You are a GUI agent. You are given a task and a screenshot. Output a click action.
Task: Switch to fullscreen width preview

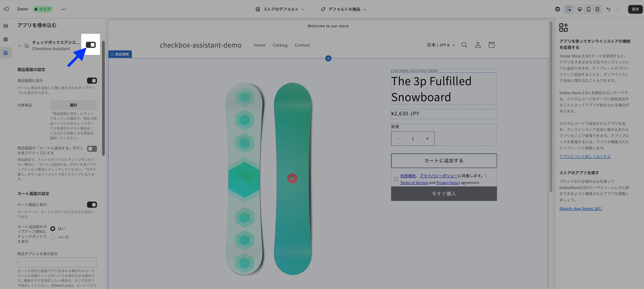tap(597, 9)
